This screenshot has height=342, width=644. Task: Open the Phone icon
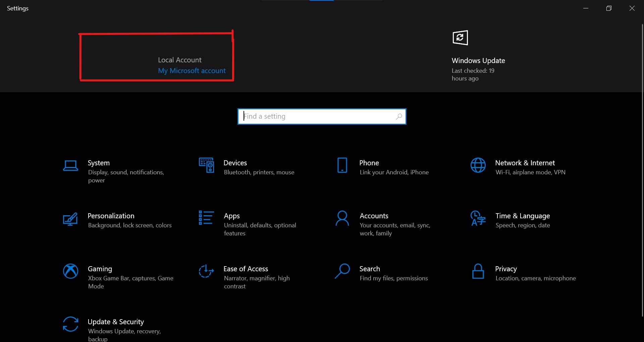pos(342,165)
